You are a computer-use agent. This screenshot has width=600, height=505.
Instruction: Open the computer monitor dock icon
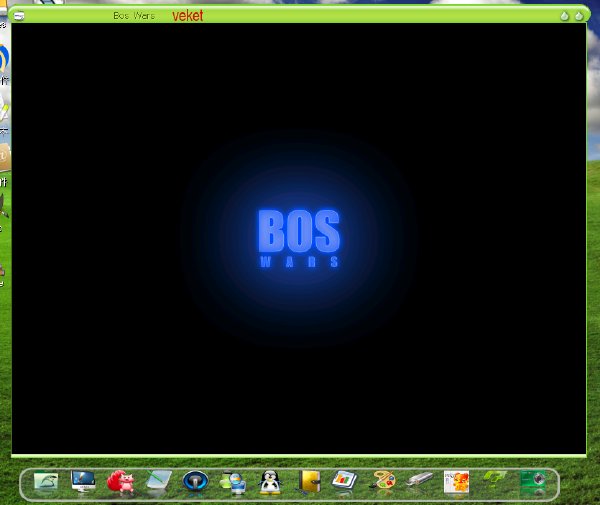(x=83, y=482)
